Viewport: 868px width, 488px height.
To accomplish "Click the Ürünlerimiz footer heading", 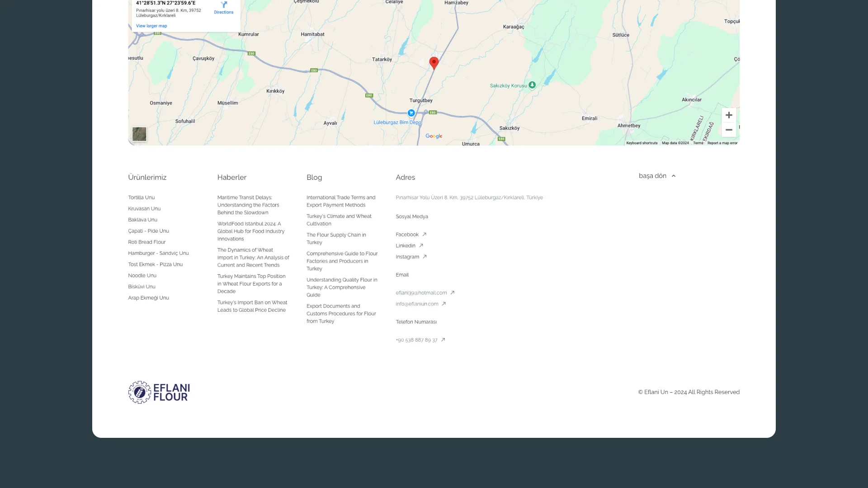I will point(147,178).
